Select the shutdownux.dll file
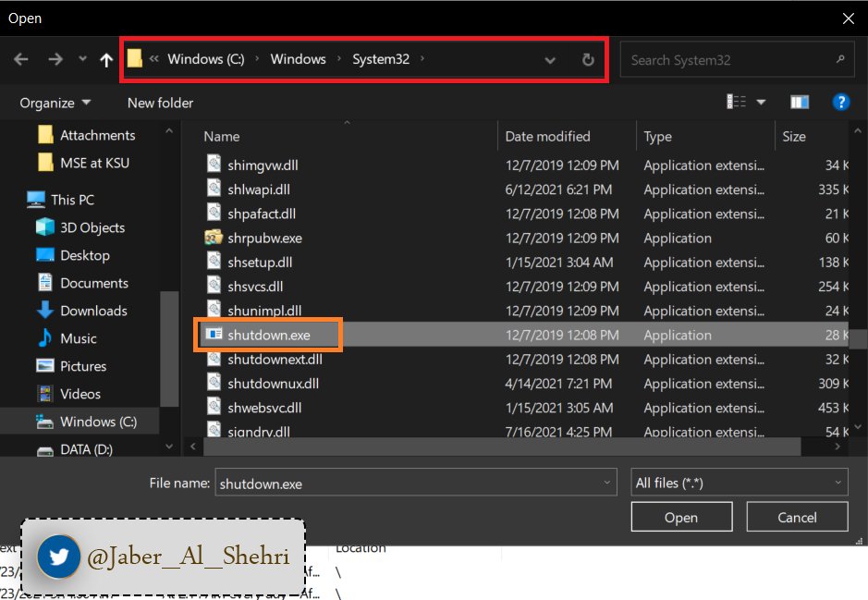868x600 pixels. point(273,384)
